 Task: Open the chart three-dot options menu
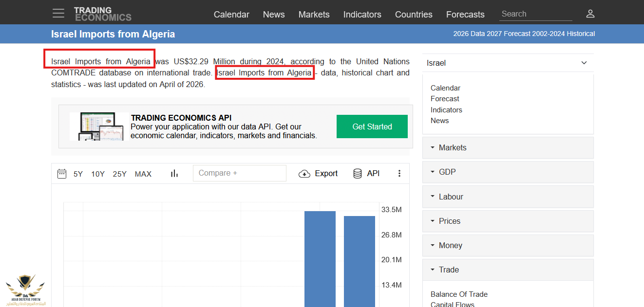point(399,173)
